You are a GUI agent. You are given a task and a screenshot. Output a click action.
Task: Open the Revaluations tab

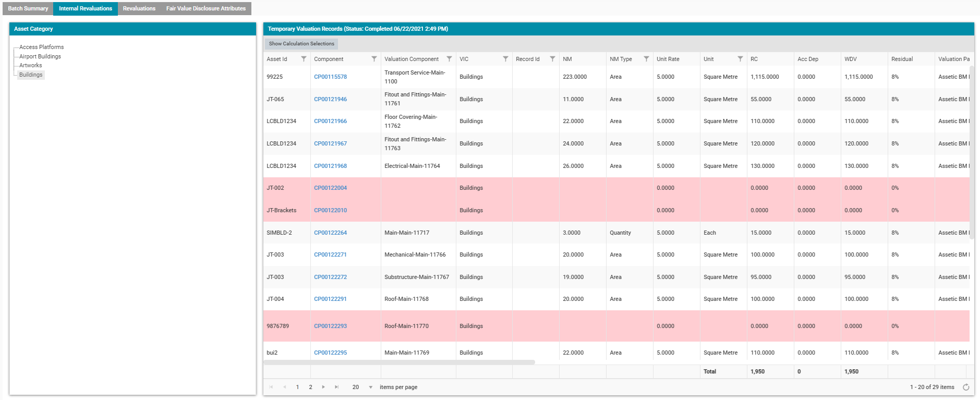click(x=139, y=8)
